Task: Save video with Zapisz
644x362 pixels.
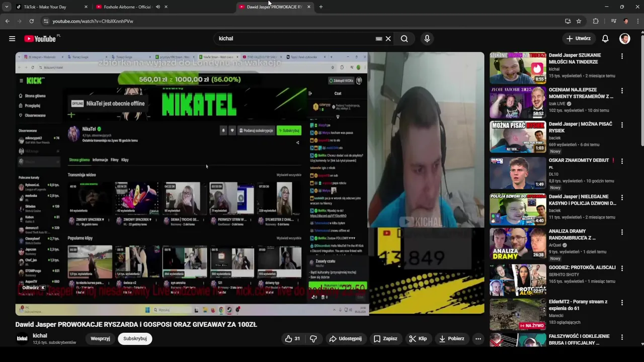Action: (x=385, y=339)
